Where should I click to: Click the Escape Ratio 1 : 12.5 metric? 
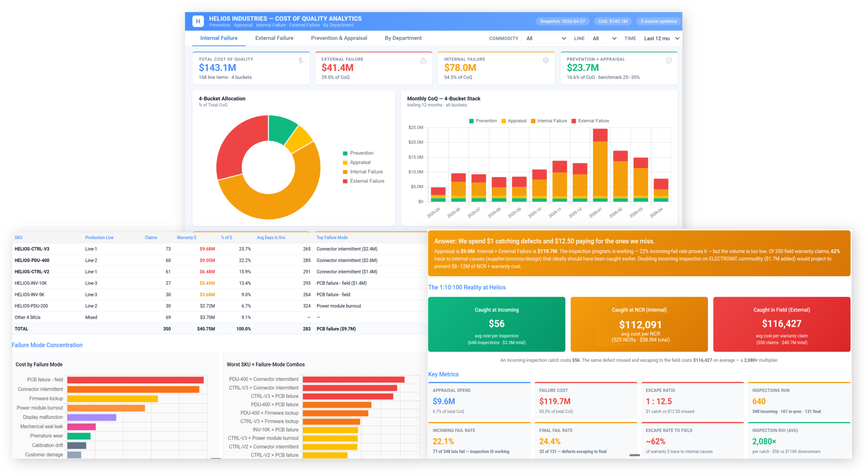coord(692,400)
